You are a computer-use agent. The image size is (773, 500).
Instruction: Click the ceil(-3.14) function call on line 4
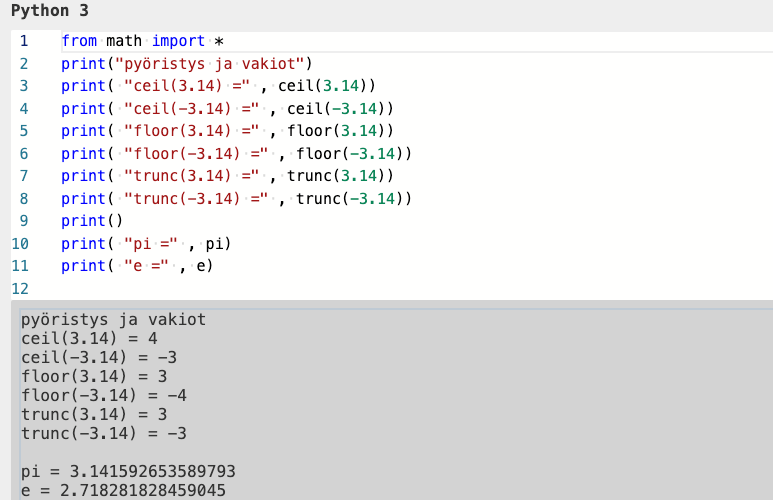pyautogui.click(x=340, y=109)
